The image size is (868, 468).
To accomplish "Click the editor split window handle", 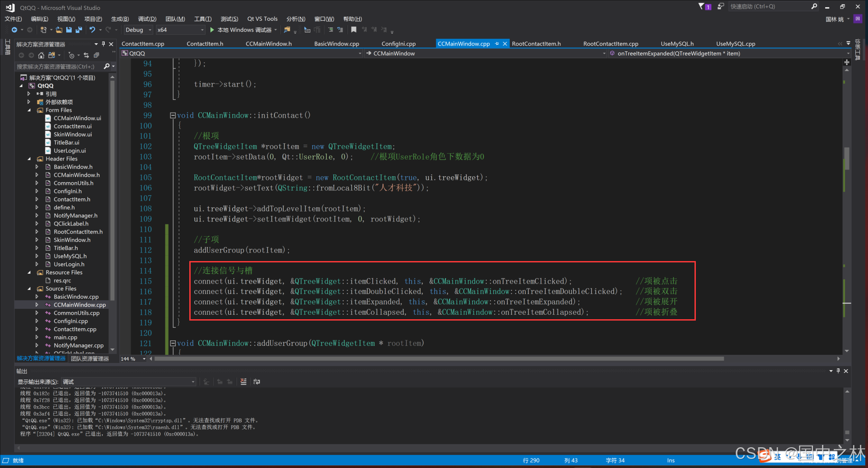I will (x=847, y=62).
